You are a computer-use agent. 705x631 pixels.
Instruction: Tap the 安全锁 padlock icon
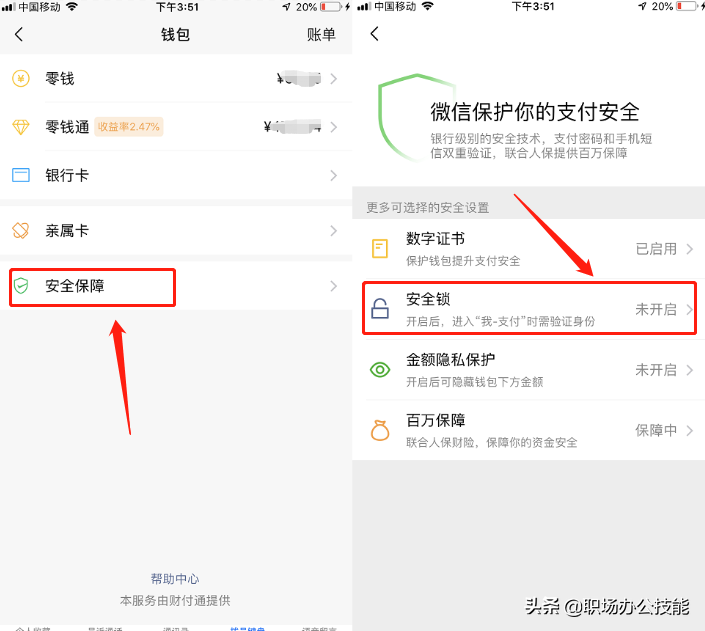[x=380, y=309]
